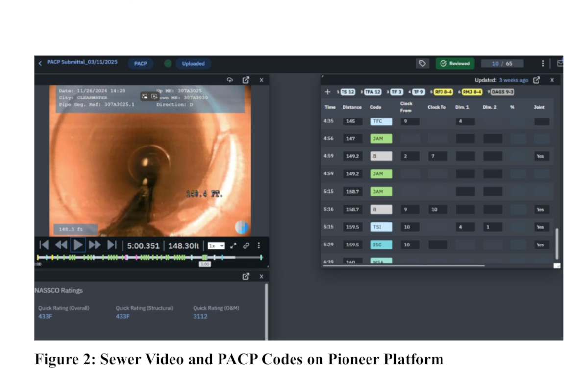
Task: Pop out the PACP codes panel
Action: [x=537, y=80]
